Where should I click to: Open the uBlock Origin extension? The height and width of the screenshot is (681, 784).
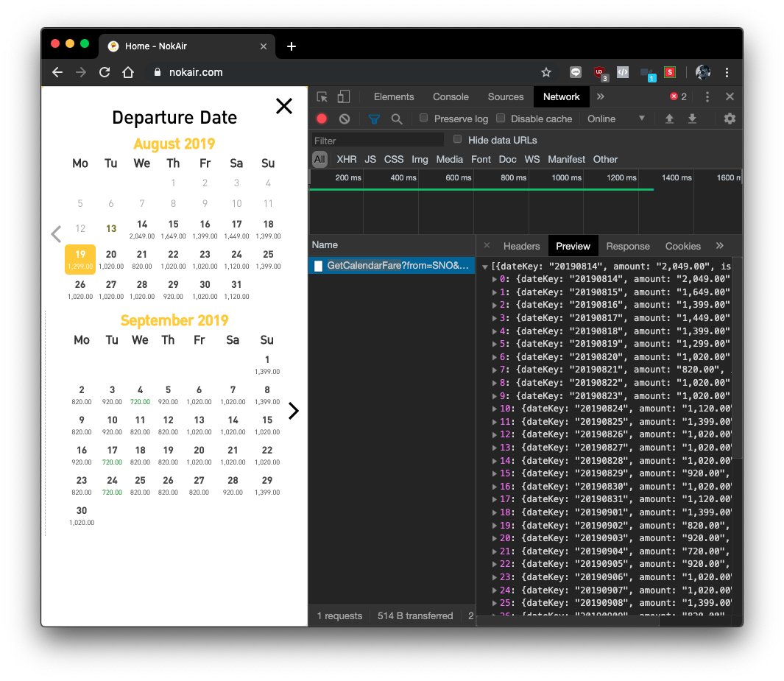click(x=599, y=73)
